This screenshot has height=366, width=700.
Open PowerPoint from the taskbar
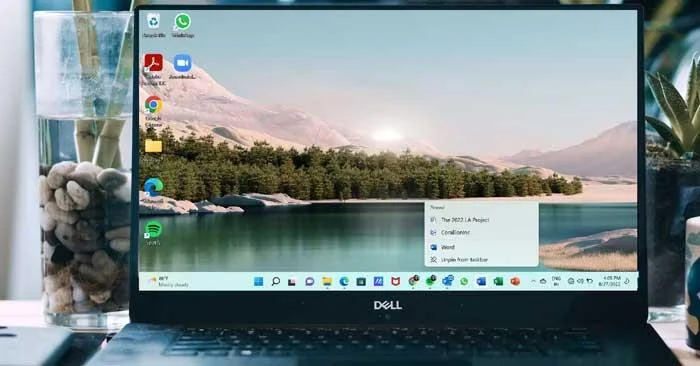click(x=515, y=282)
